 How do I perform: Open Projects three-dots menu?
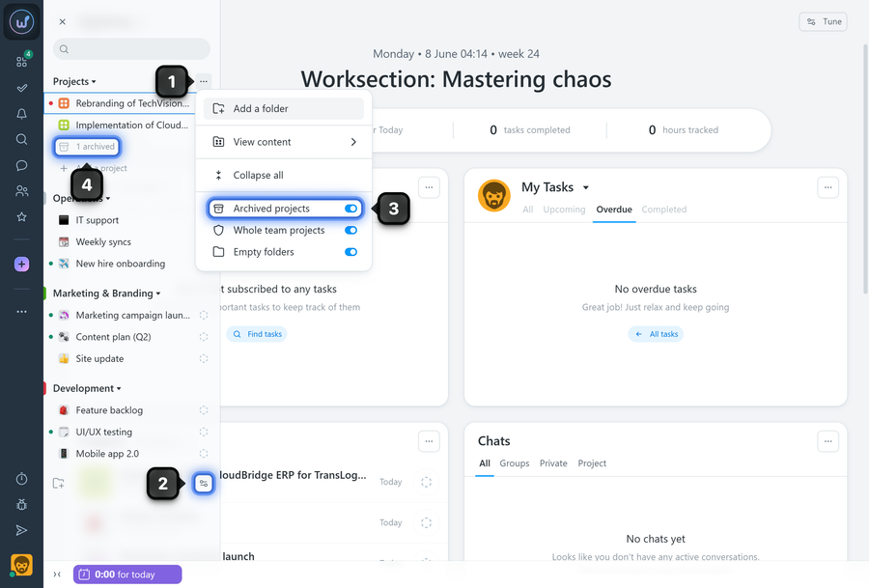click(204, 81)
